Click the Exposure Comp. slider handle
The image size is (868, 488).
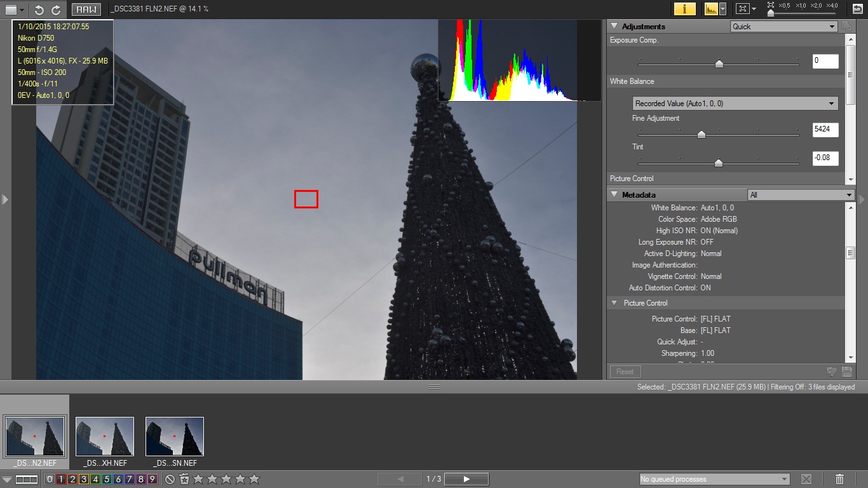point(719,63)
